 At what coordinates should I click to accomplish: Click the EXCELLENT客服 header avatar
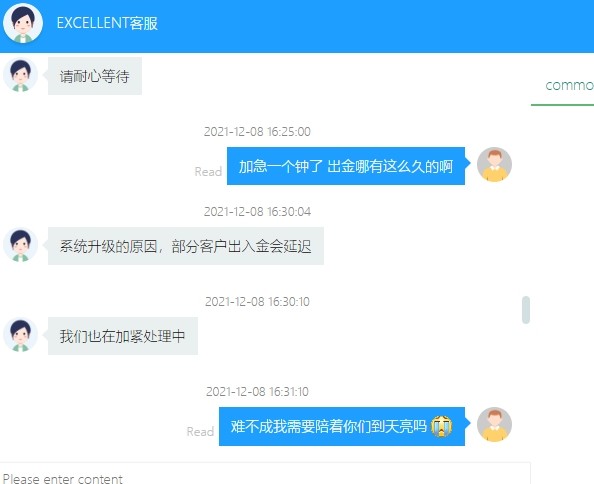click(x=23, y=23)
